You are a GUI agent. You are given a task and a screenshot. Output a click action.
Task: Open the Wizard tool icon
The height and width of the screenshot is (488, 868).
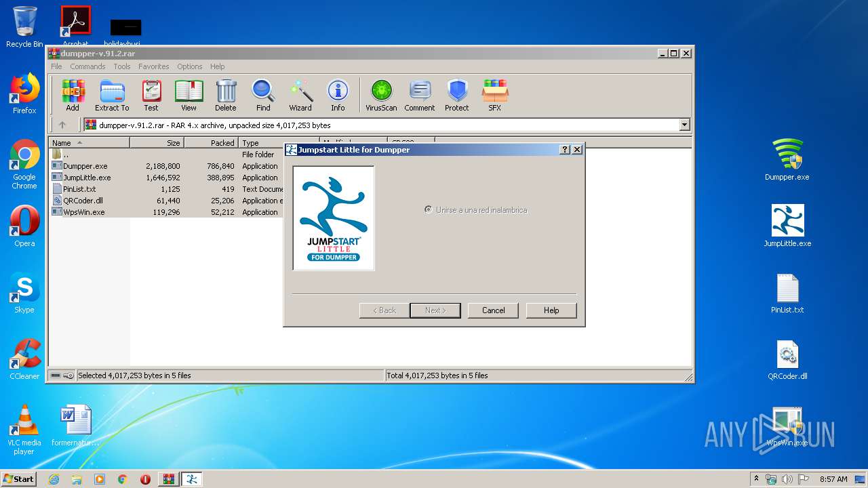point(300,95)
